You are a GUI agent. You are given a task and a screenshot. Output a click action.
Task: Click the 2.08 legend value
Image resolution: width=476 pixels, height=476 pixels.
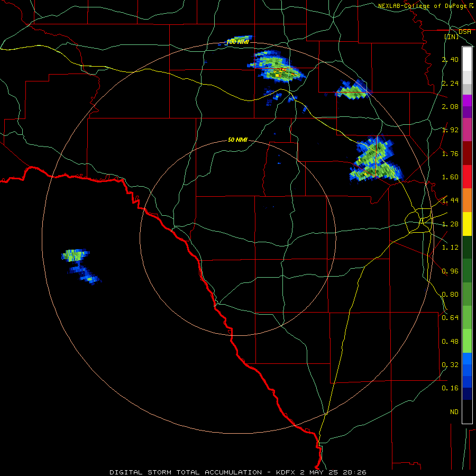(450, 106)
